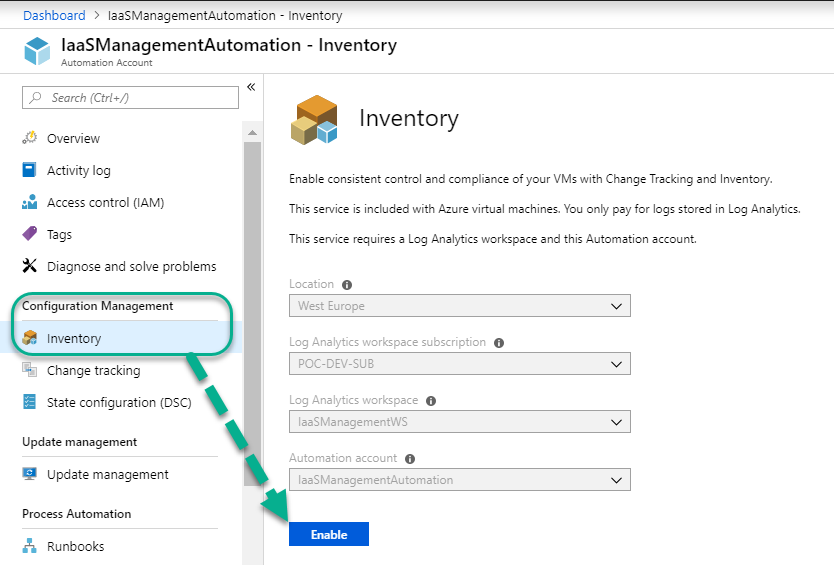The height and width of the screenshot is (565, 834).
Task: Open the West Europe location dropdown
Action: [x=460, y=306]
